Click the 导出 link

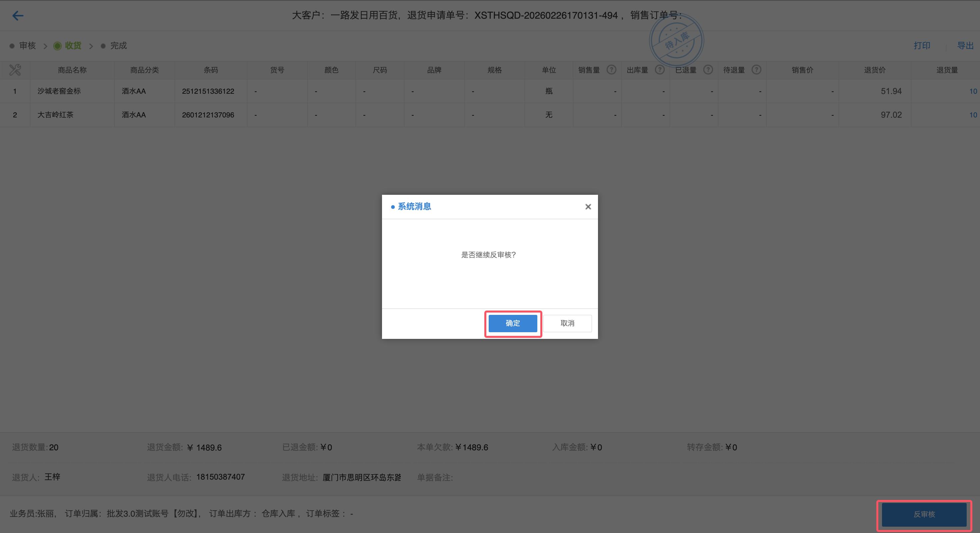965,46
